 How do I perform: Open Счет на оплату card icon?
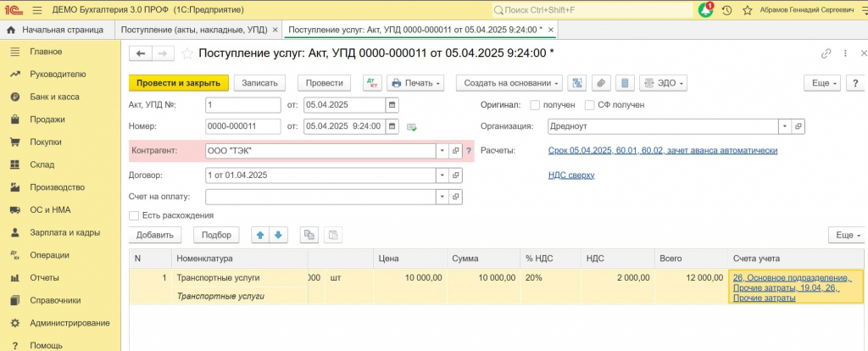click(455, 197)
